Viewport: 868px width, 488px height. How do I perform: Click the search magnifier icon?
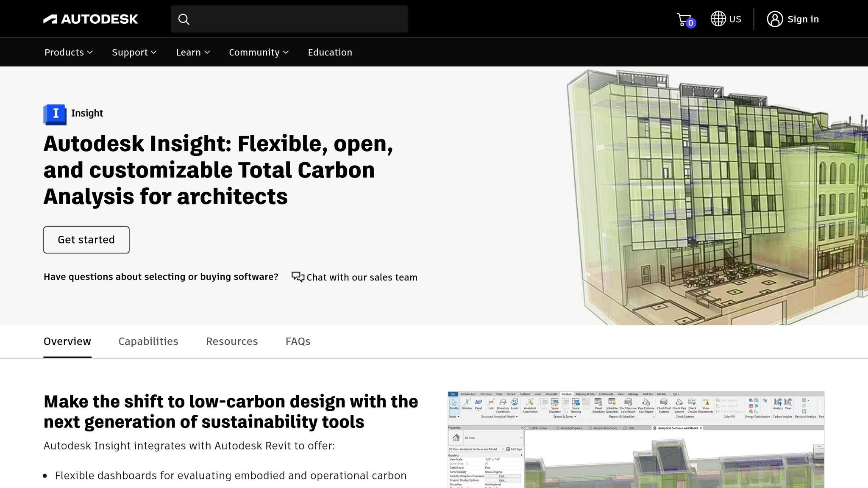(x=184, y=19)
